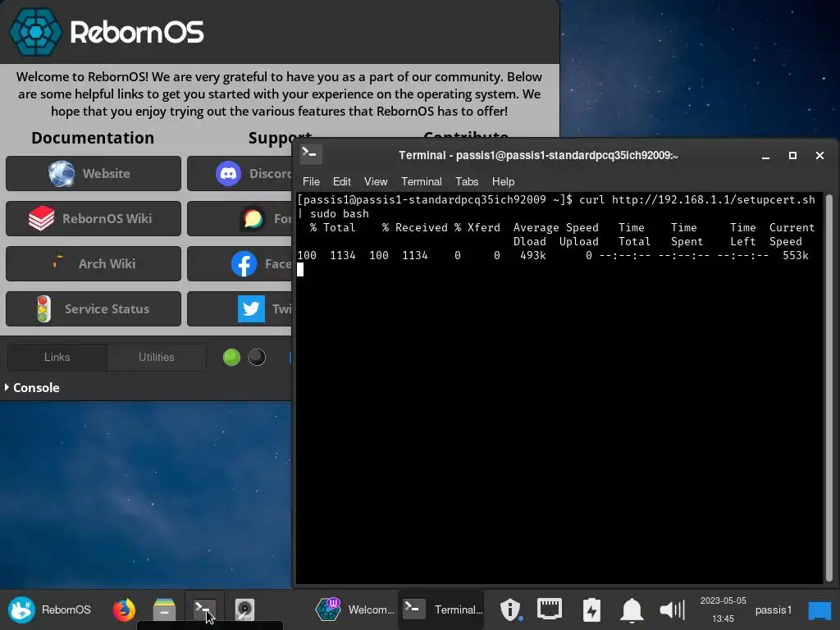Open the Tabs menu in Terminal
840x630 pixels.
467,181
